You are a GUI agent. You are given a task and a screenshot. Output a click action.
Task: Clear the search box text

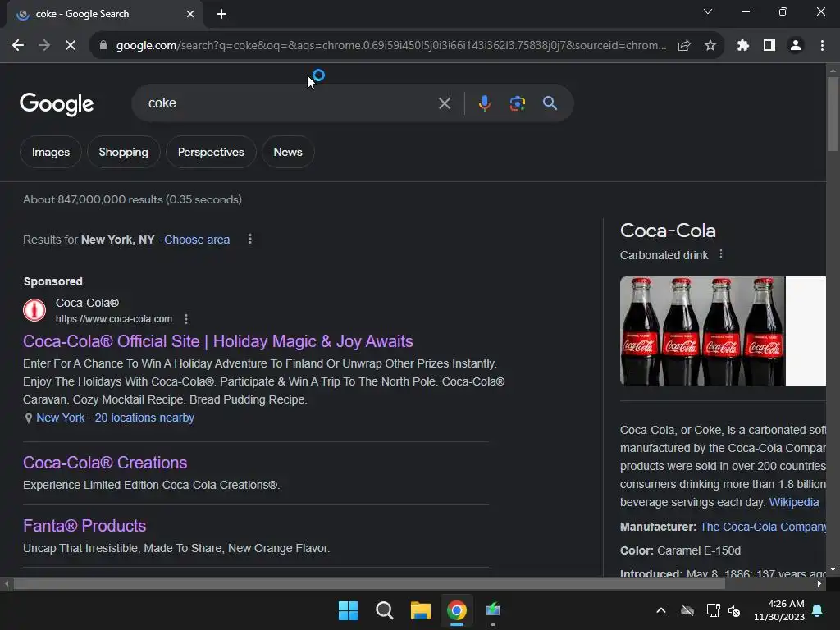click(x=444, y=103)
